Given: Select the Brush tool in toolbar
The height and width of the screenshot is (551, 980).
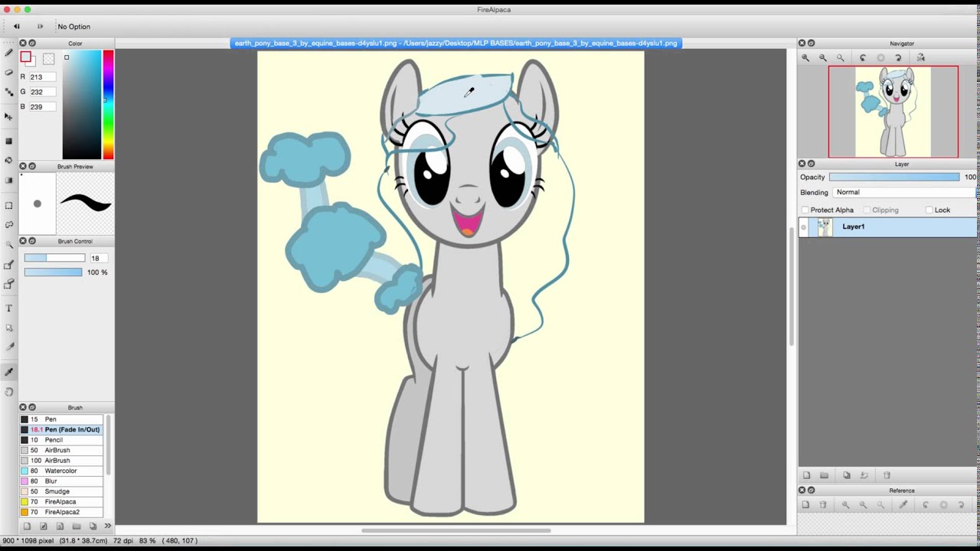Looking at the screenshot, I should pos(8,53).
